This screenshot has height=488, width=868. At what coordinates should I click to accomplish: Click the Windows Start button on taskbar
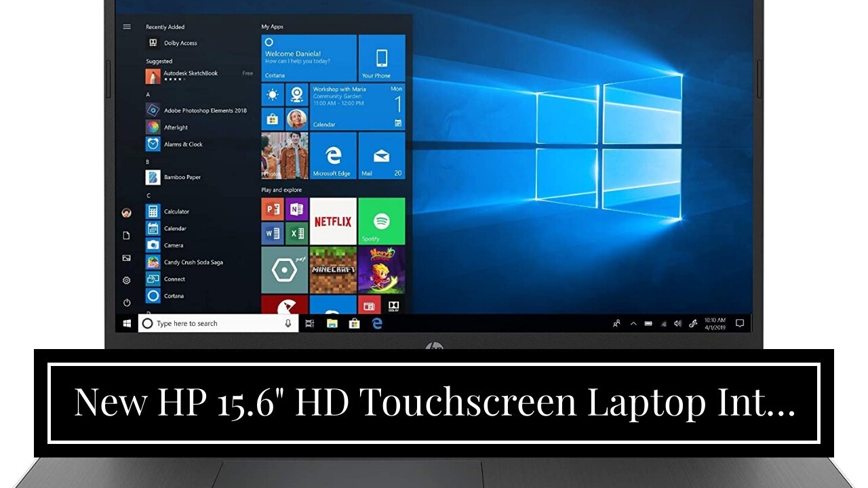(x=127, y=323)
